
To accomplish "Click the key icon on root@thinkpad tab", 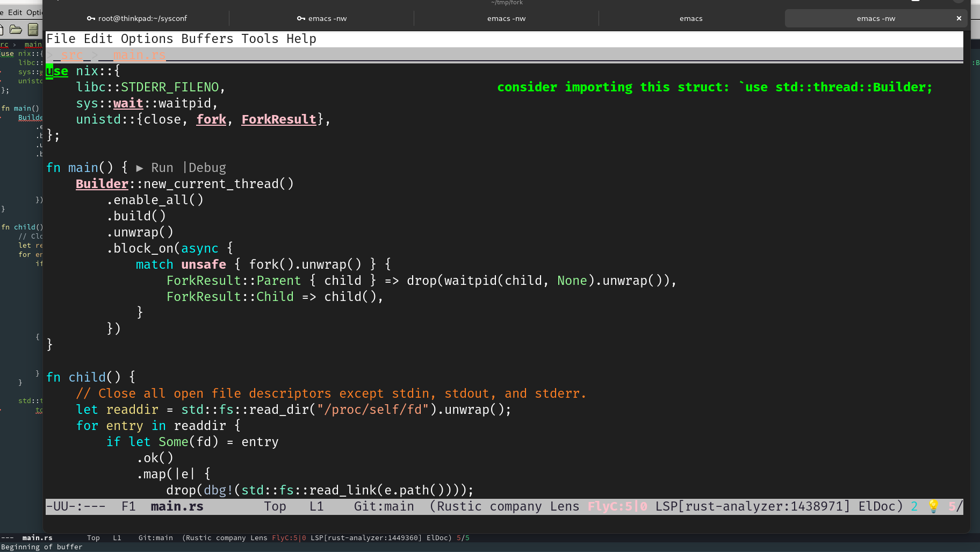I will pyautogui.click(x=91, y=18).
